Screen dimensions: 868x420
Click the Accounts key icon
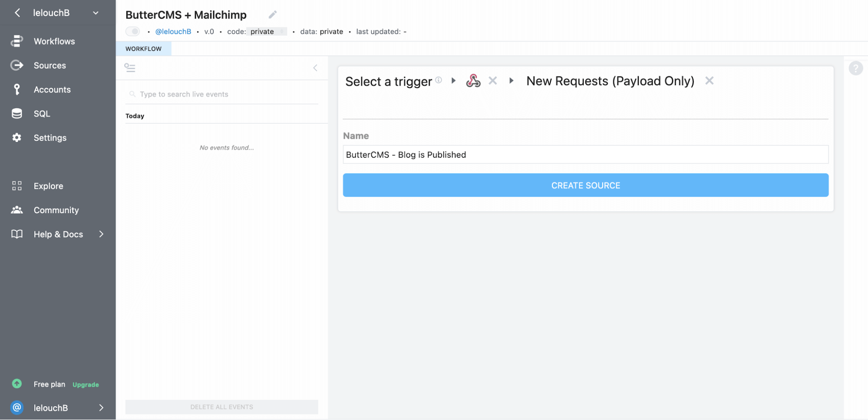click(x=17, y=89)
